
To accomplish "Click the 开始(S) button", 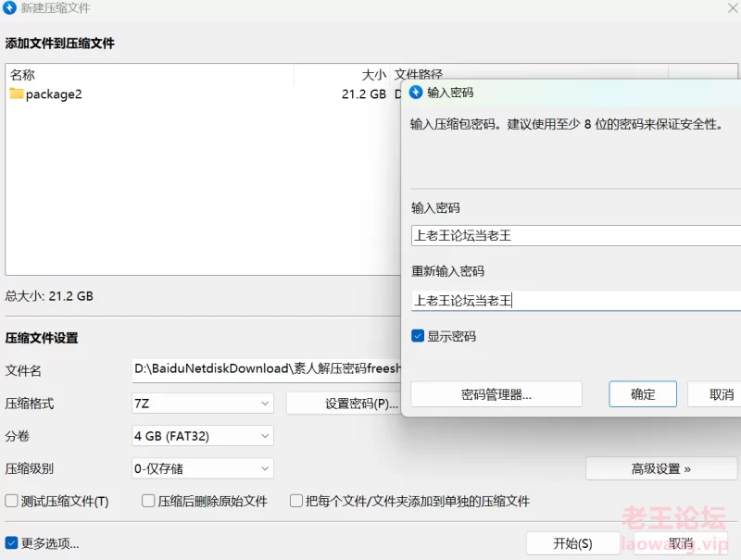I will point(572,543).
